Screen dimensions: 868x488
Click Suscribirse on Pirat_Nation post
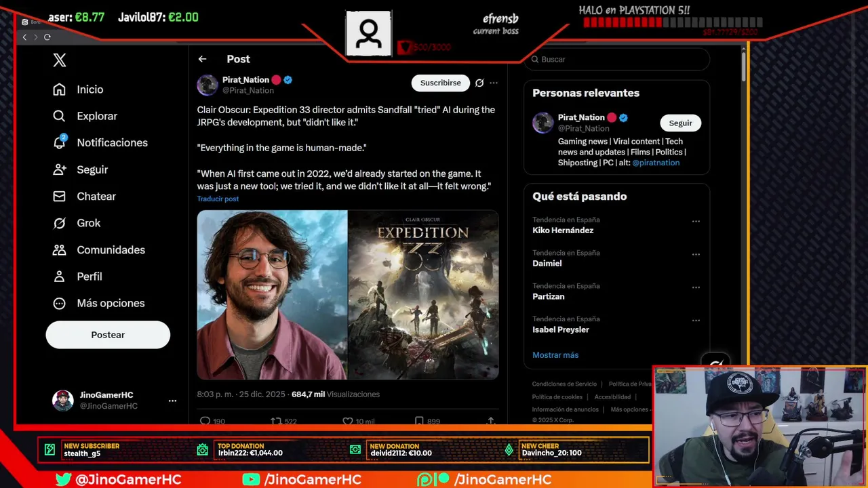(440, 83)
